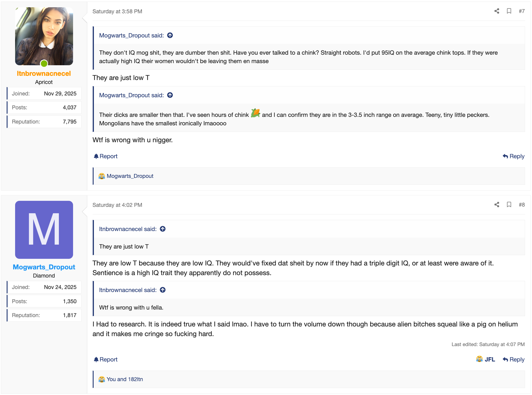View the reaction list "You and 182ltn"
Screen dimensions: 532x395
click(125, 379)
